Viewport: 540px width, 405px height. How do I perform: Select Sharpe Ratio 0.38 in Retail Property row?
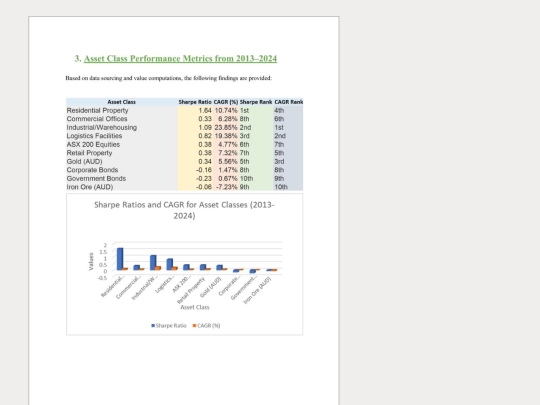(205, 153)
